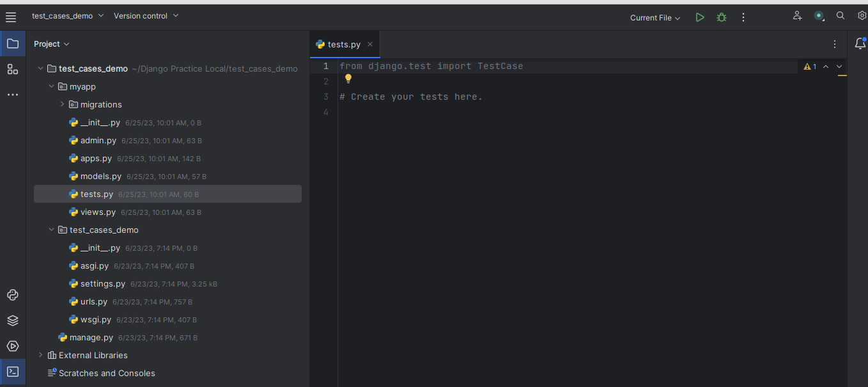868x387 pixels.
Task: Click the intention lightbulb on line 2
Action: point(348,79)
